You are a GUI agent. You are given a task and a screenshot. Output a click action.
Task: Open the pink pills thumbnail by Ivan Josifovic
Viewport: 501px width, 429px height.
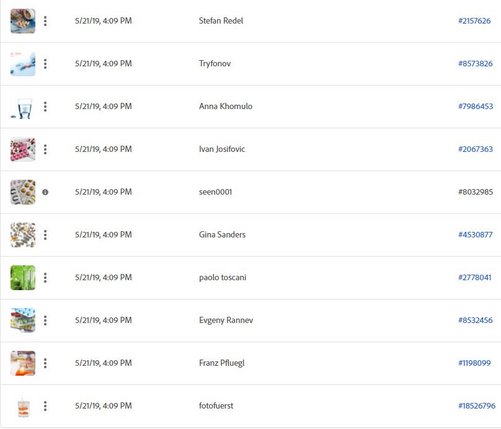coord(23,149)
